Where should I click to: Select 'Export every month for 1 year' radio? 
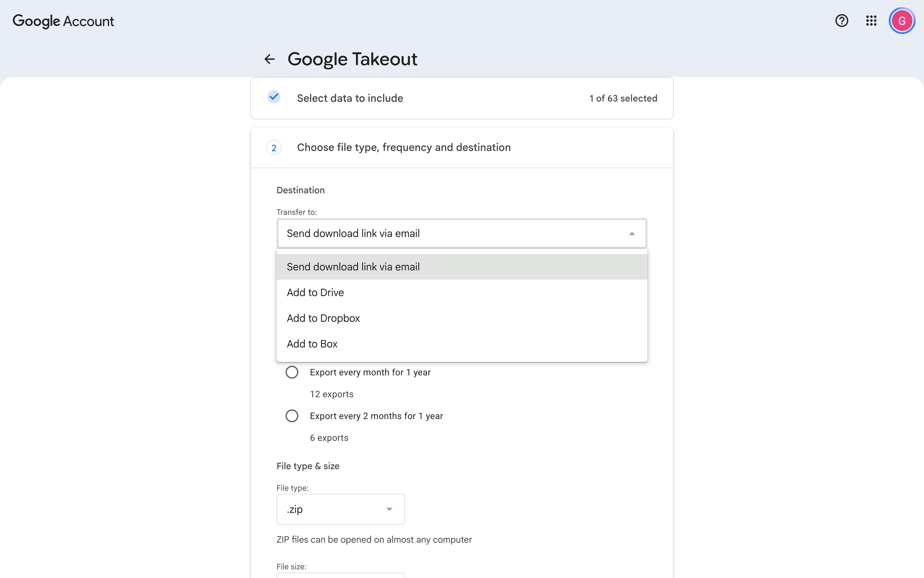pos(292,372)
